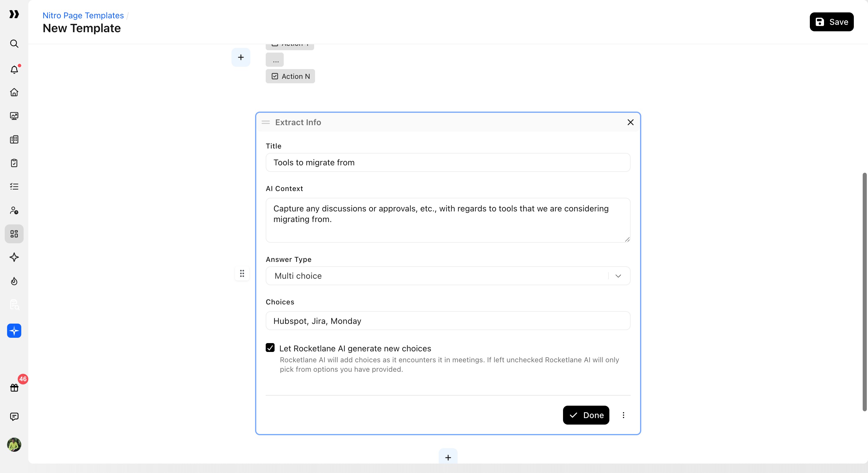Click the AI Context text area
Screen dimensions: 868x473
(x=448, y=220)
